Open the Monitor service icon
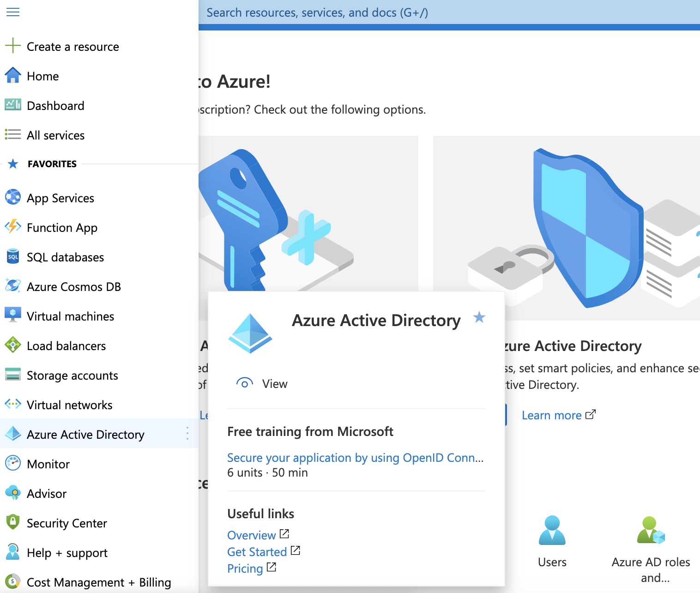Image resolution: width=700 pixels, height=593 pixels. 12,464
